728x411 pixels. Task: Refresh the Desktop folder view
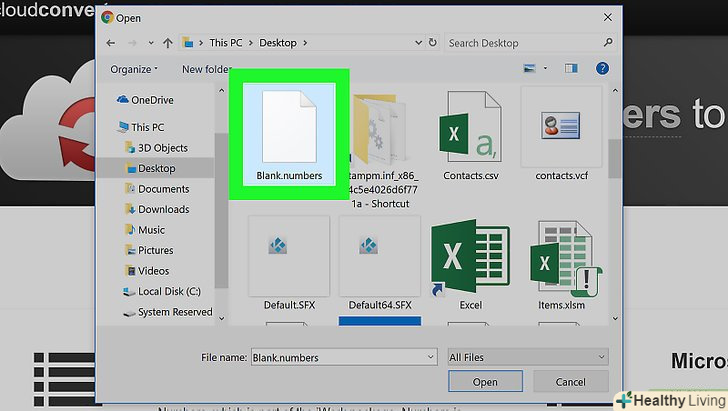click(x=433, y=43)
